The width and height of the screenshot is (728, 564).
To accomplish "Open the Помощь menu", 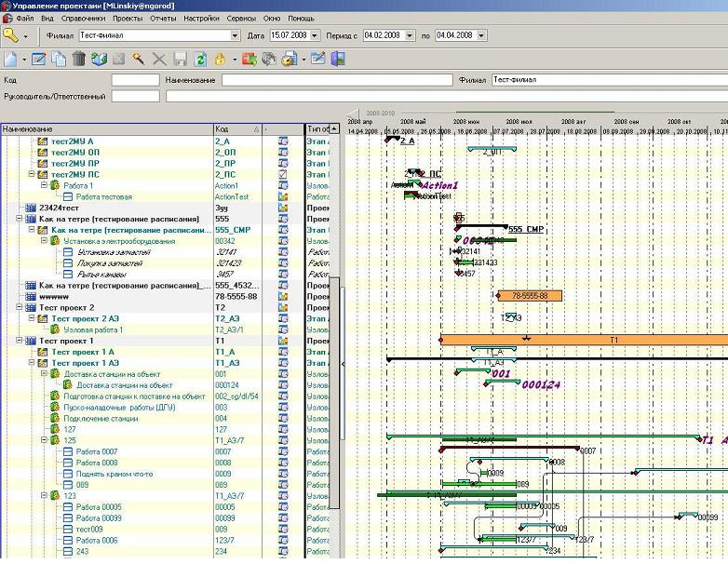I will [x=301, y=19].
